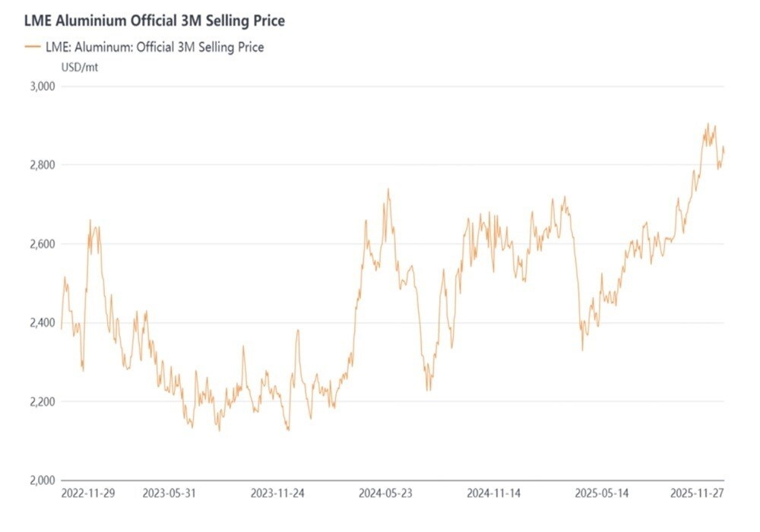The height and width of the screenshot is (532, 760).
Task: Click the sharp price dip before 2025-05-14
Action: coord(583,350)
